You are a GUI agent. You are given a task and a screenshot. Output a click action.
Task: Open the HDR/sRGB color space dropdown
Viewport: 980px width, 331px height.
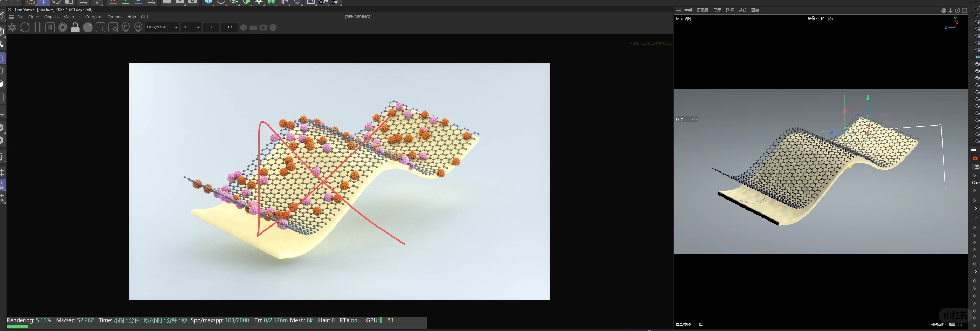click(162, 27)
